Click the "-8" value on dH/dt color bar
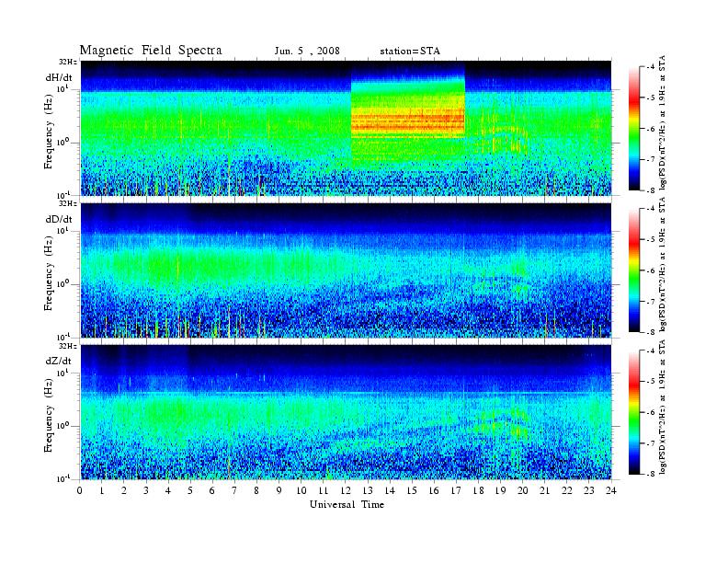 (651, 190)
